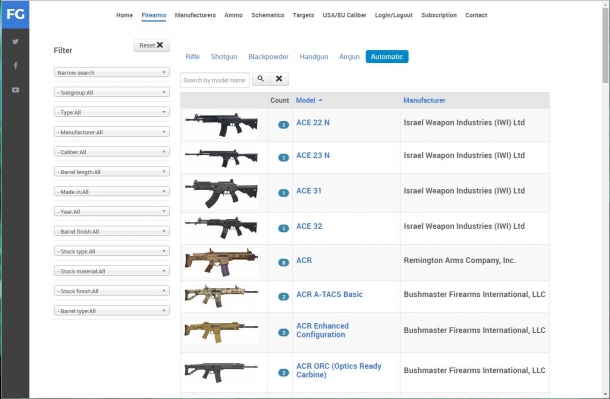Open the Contact menu item
The height and width of the screenshot is (399, 610).
pos(476,15)
